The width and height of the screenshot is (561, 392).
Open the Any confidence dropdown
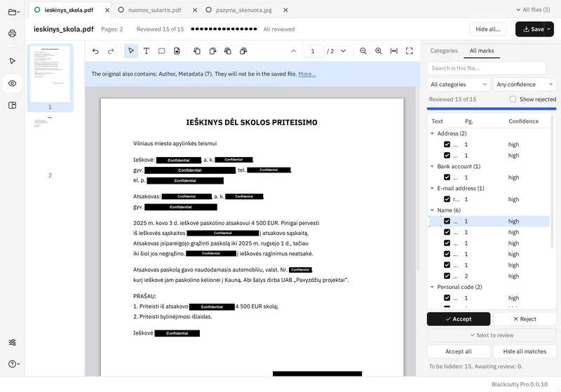click(x=525, y=84)
